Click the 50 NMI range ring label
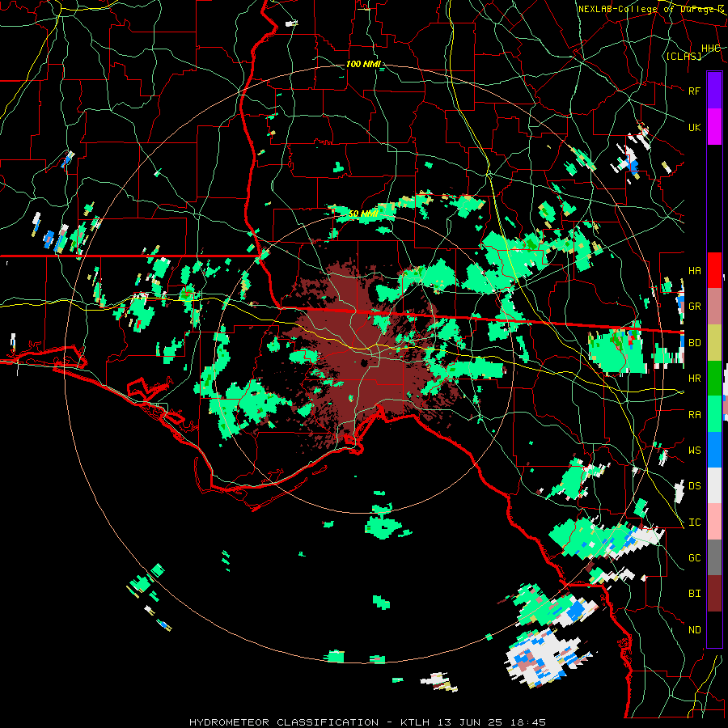 [363, 214]
